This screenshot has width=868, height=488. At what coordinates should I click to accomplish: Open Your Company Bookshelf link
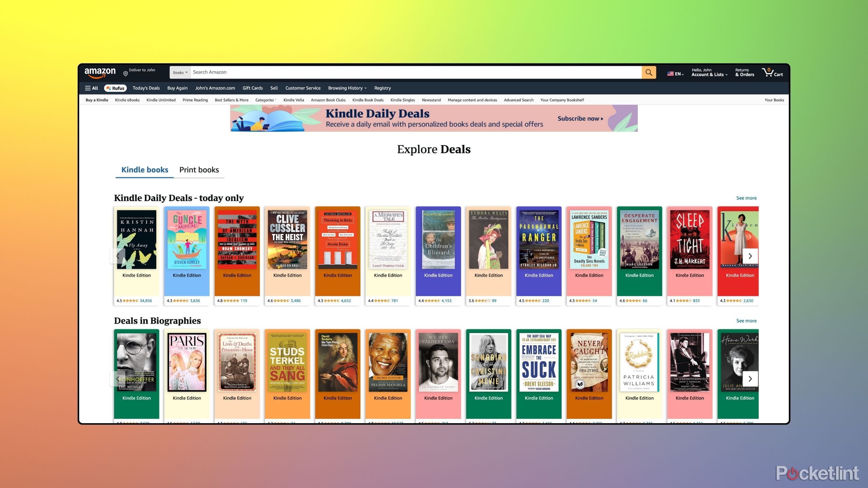point(562,100)
